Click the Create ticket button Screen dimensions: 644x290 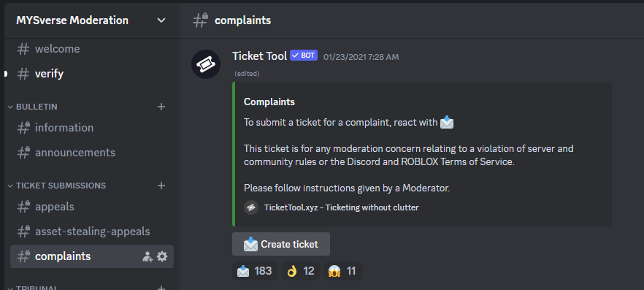click(281, 244)
